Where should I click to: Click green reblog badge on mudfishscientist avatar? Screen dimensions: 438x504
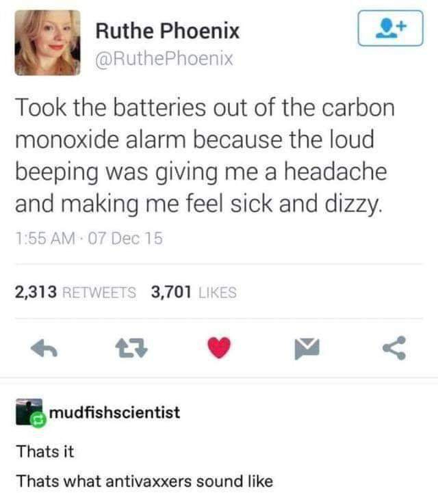(39, 419)
